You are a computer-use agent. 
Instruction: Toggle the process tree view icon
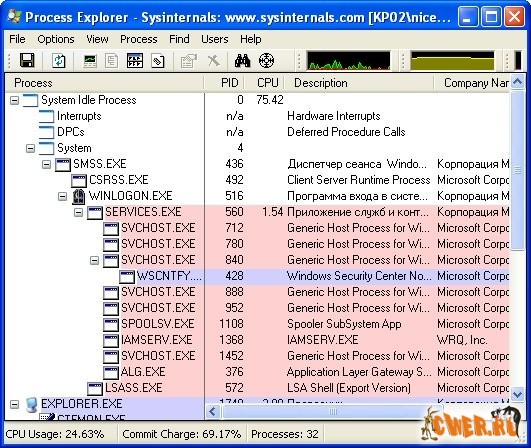pos(111,61)
